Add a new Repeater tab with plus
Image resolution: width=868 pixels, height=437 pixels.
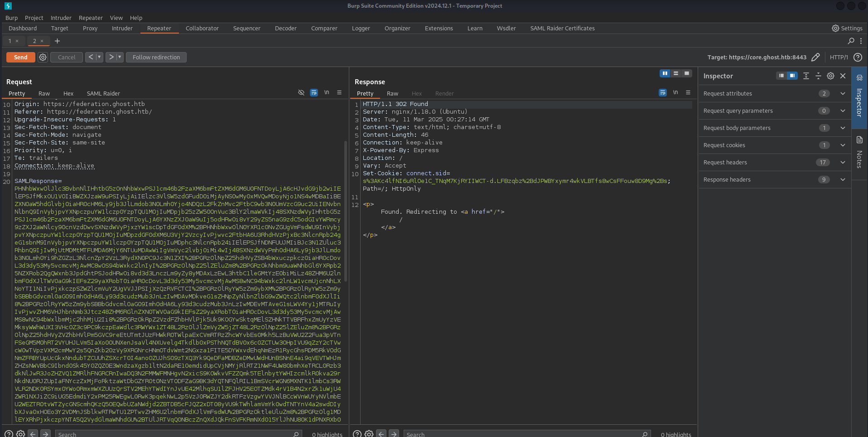tap(57, 41)
